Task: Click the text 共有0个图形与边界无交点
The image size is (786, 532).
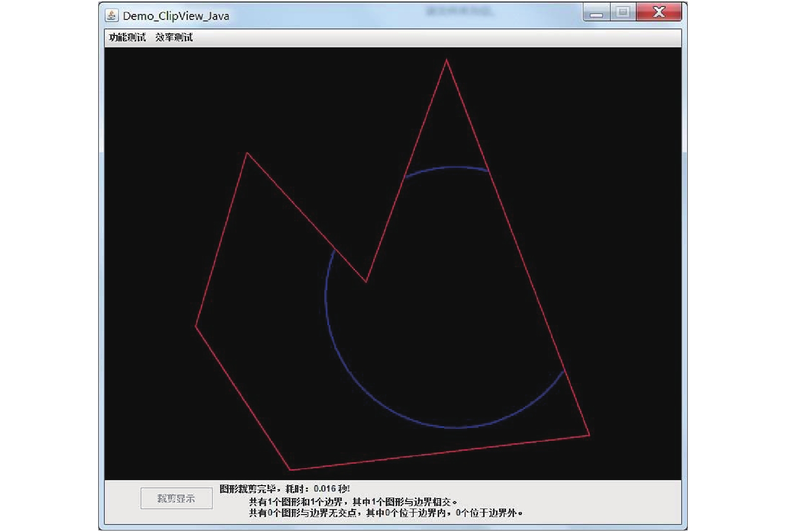Action: click(x=303, y=513)
